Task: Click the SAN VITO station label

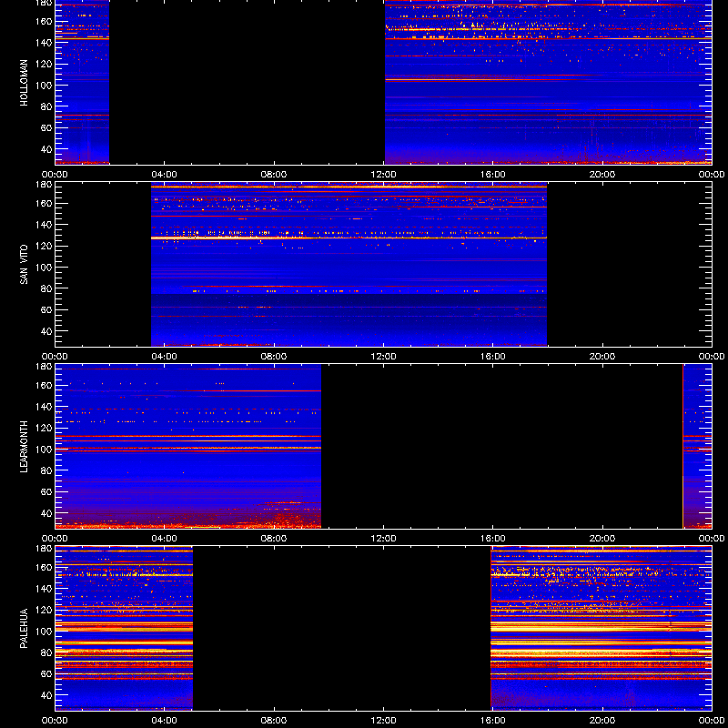Action: pyautogui.click(x=24, y=265)
